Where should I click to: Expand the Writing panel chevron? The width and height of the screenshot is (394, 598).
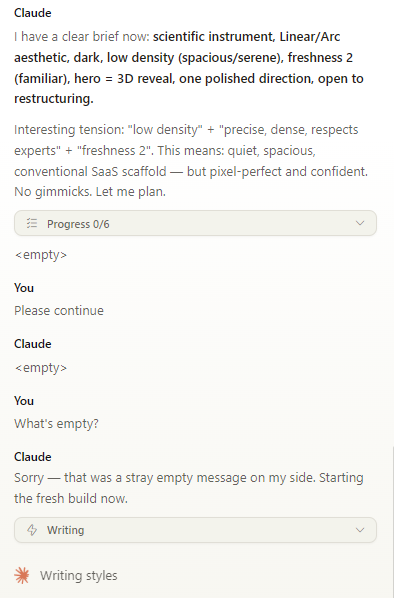tap(360, 530)
